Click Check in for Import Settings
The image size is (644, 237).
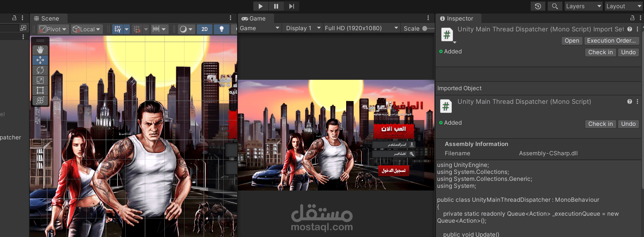[x=600, y=52]
